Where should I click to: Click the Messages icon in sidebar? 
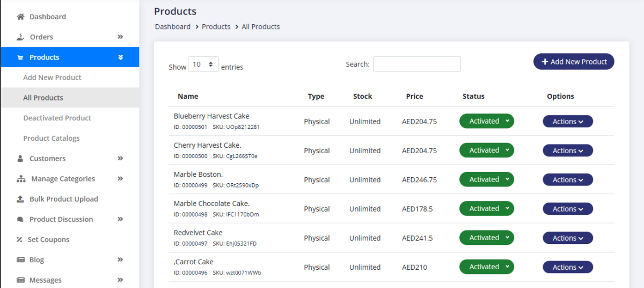(x=20, y=280)
